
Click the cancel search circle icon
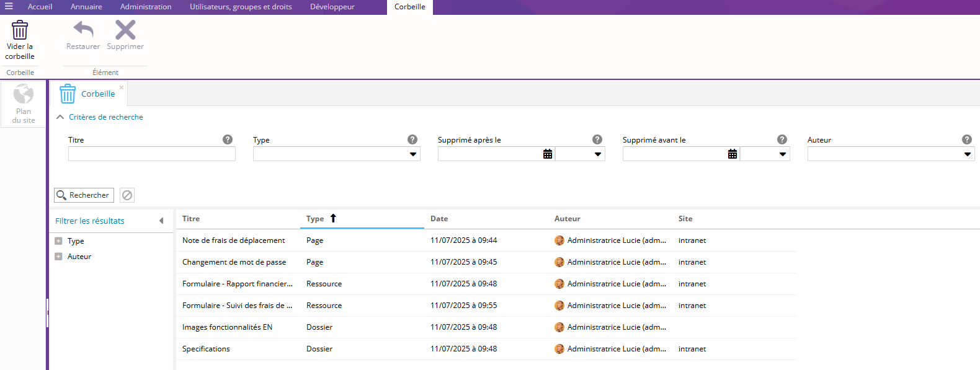(127, 195)
